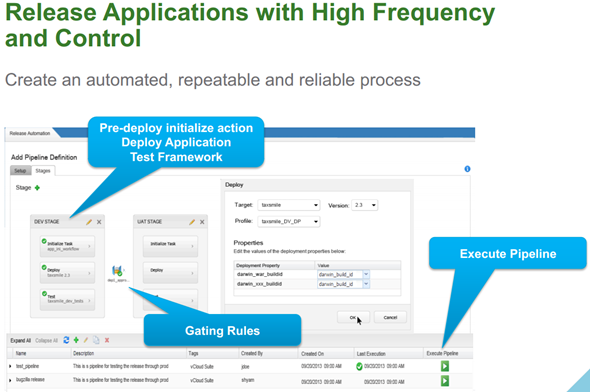Edit DEV STAGE with pencil icon

click(x=89, y=222)
